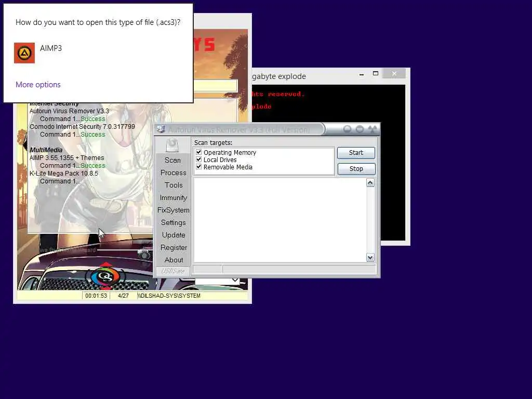Click the USBSafe logo in the sidebar
The width and height of the screenshot is (532, 399).
click(x=172, y=271)
